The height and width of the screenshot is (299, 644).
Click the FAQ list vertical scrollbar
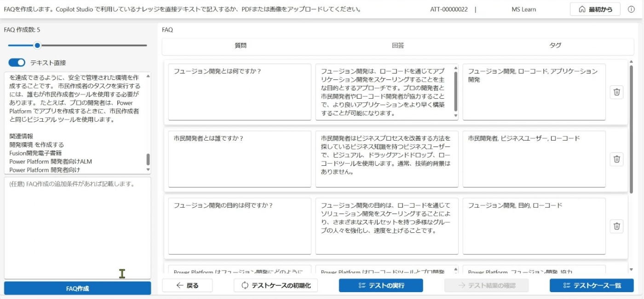pyautogui.click(x=631, y=129)
